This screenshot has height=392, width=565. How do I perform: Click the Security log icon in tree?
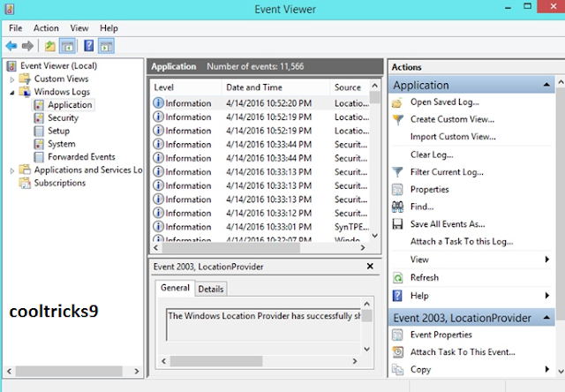point(39,117)
